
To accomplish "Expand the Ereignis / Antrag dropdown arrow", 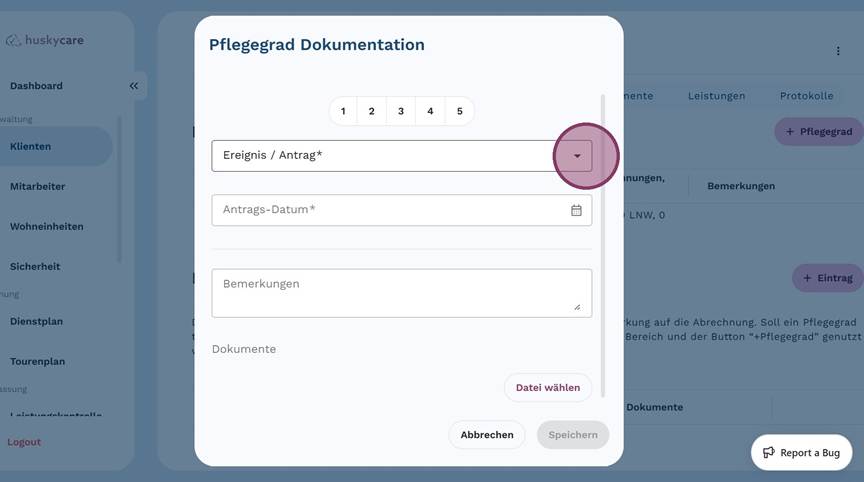I will coord(577,156).
